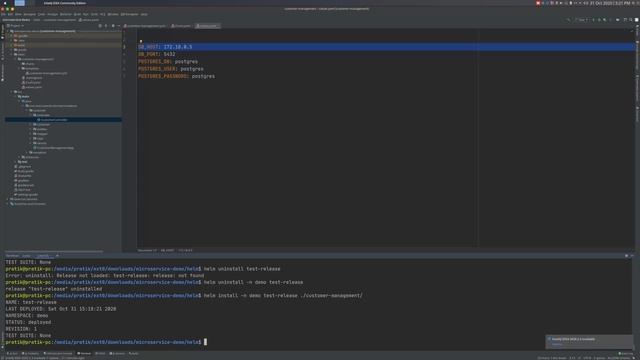The width and height of the screenshot is (640, 360).
Task: Open the File menu
Action: (4, 14)
